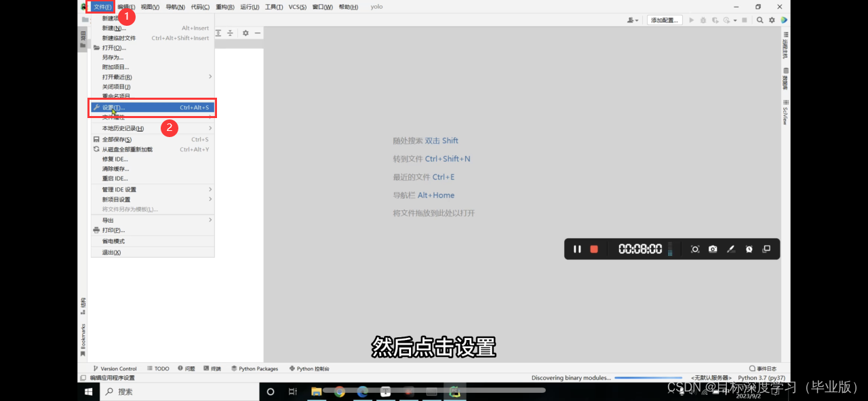Click the 添加配置... button
This screenshot has width=868, height=401.
pos(665,20)
